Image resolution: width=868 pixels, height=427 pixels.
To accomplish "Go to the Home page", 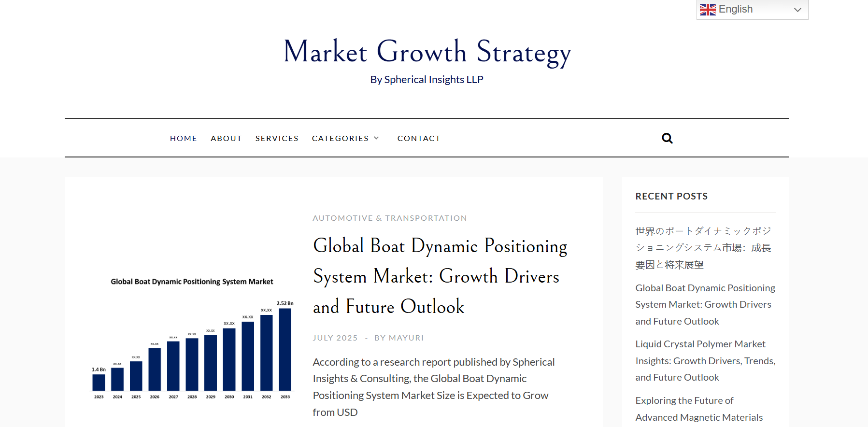I will pyautogui.click(x=184, y=139).
